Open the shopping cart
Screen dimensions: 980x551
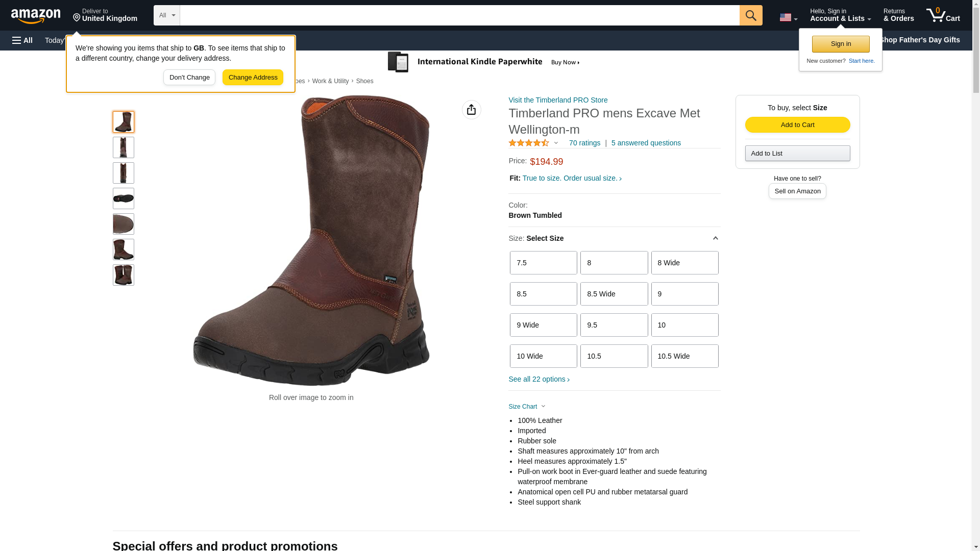[x=943, y=15]
